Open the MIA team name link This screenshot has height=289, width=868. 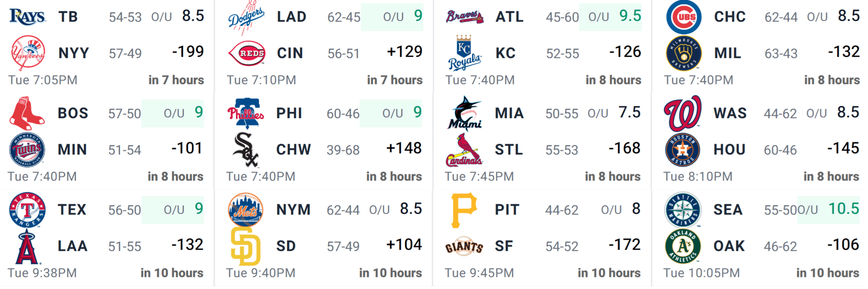(x=509, y=113)
